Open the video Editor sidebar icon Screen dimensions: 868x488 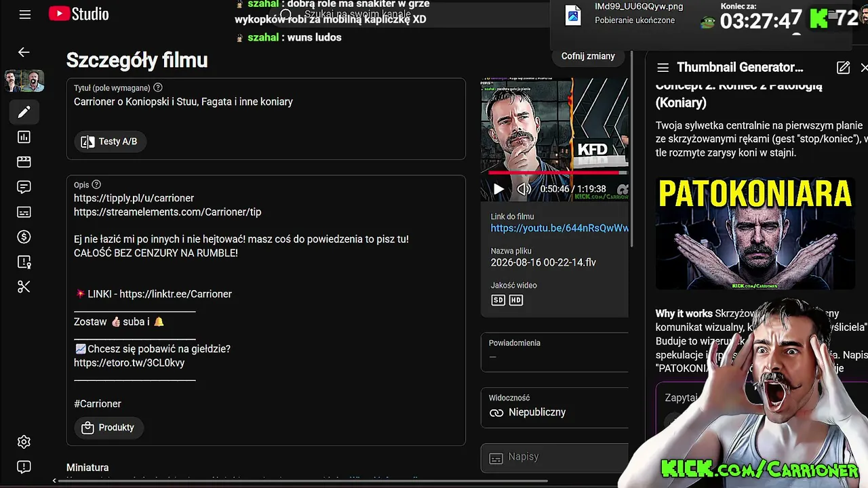coord(24,162)
